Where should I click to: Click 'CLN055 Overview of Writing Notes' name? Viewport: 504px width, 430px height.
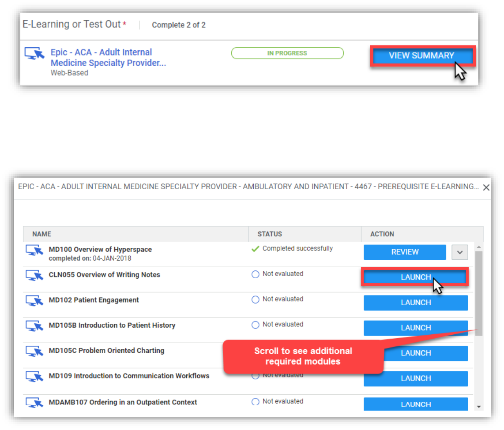coord(105,275)
